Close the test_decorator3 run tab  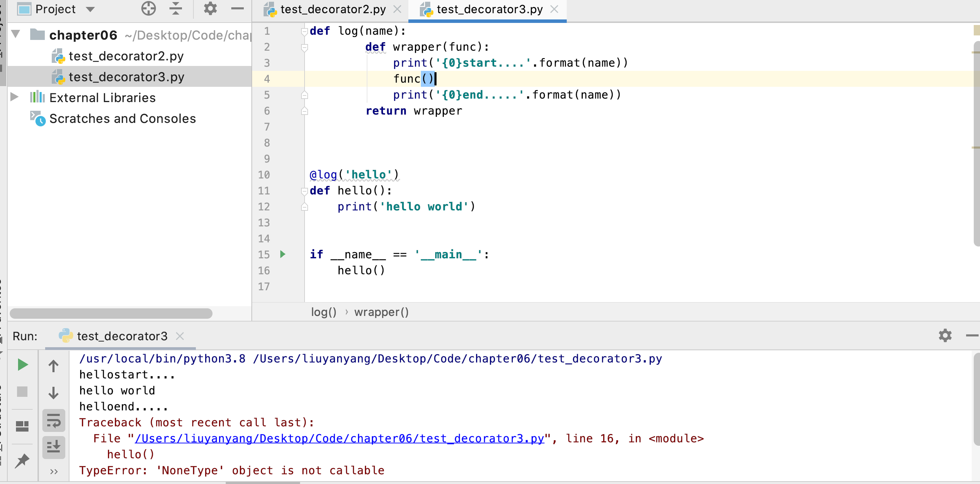(180, 336)
